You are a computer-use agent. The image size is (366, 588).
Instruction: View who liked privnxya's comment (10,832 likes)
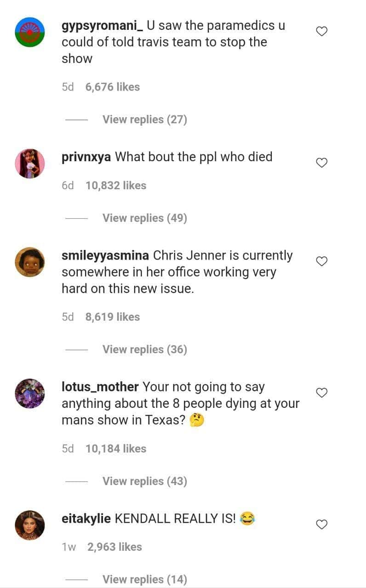116,186
